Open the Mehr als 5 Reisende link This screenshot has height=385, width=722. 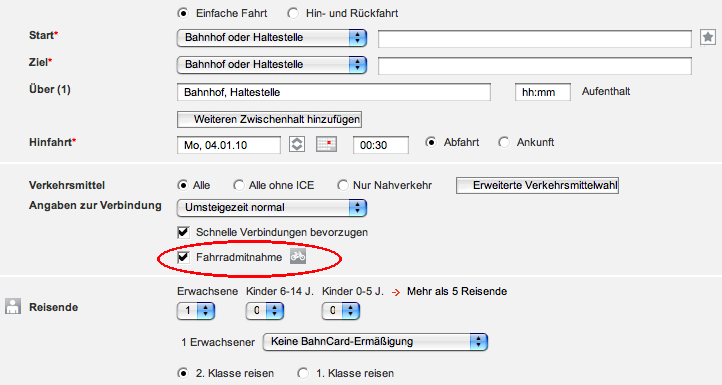point(457,292)
